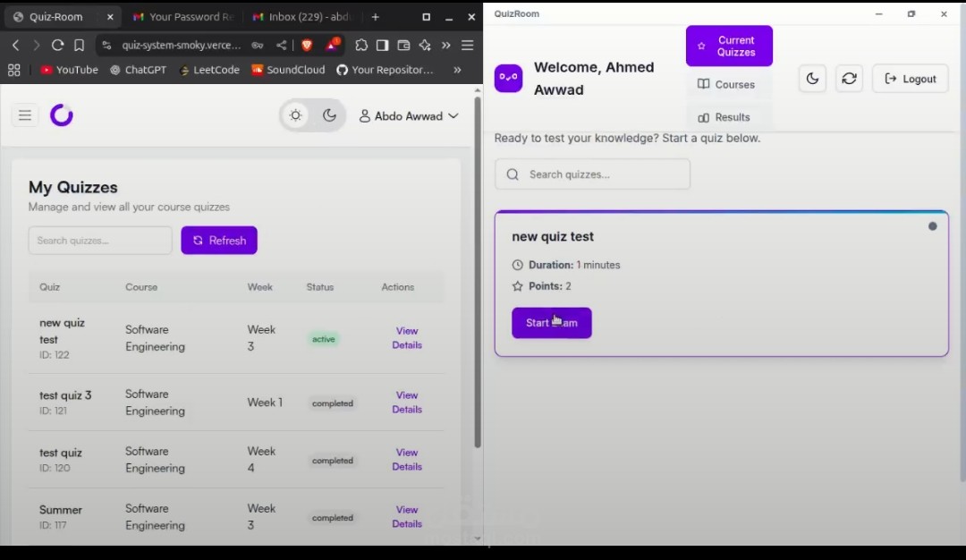View Details for Summer quiz
The height and width of the screenshot is (560, 966).
(407, 516)
